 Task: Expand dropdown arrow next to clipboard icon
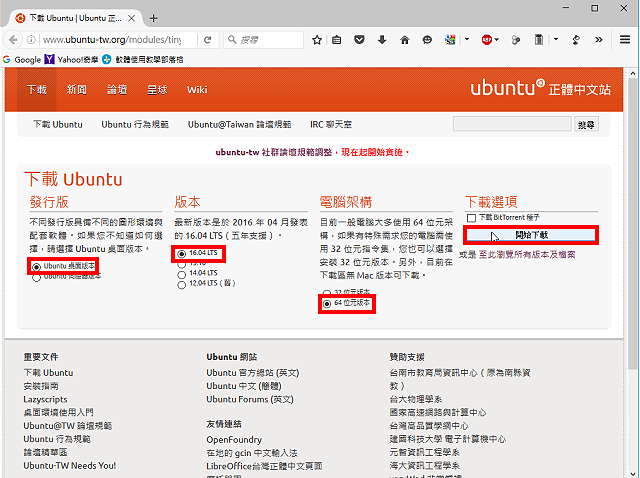coord(556,40)
